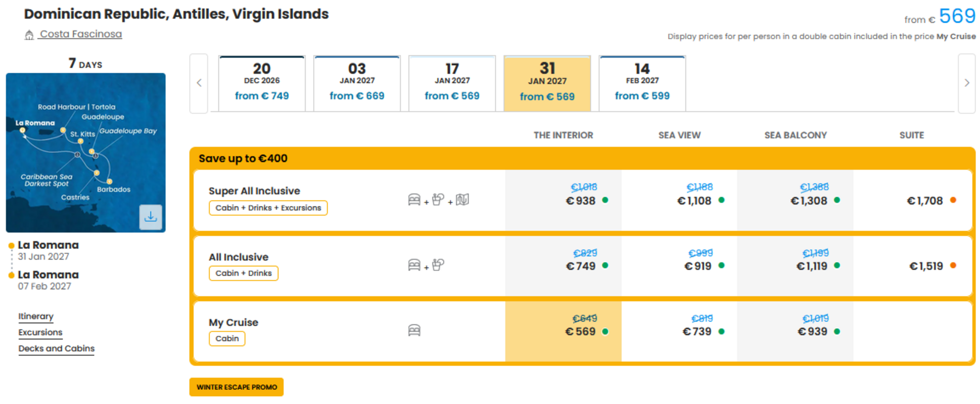
Task: Select the 14 Feb 2027 departure tab
Action: 642,83
